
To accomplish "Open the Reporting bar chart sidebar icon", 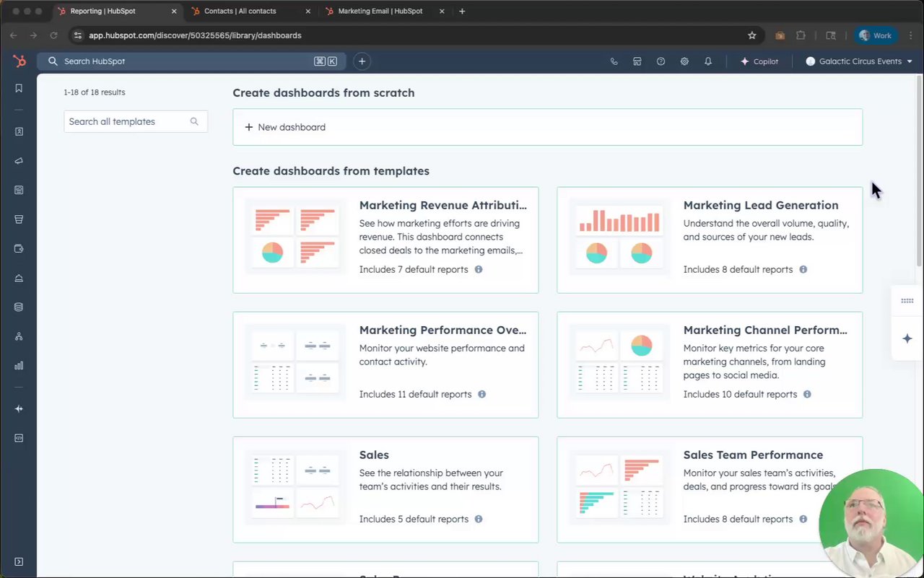I will pos(19,365).
